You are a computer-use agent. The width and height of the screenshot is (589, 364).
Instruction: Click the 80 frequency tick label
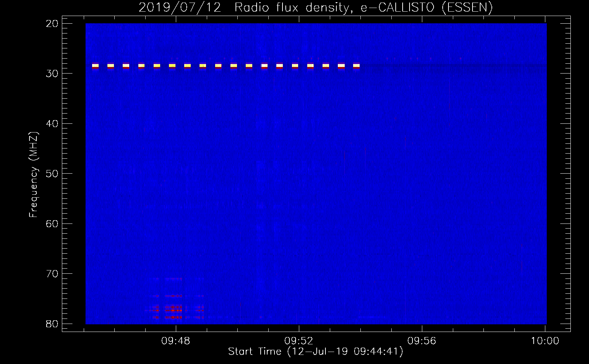pyautogui.click(x=52, y=324)
